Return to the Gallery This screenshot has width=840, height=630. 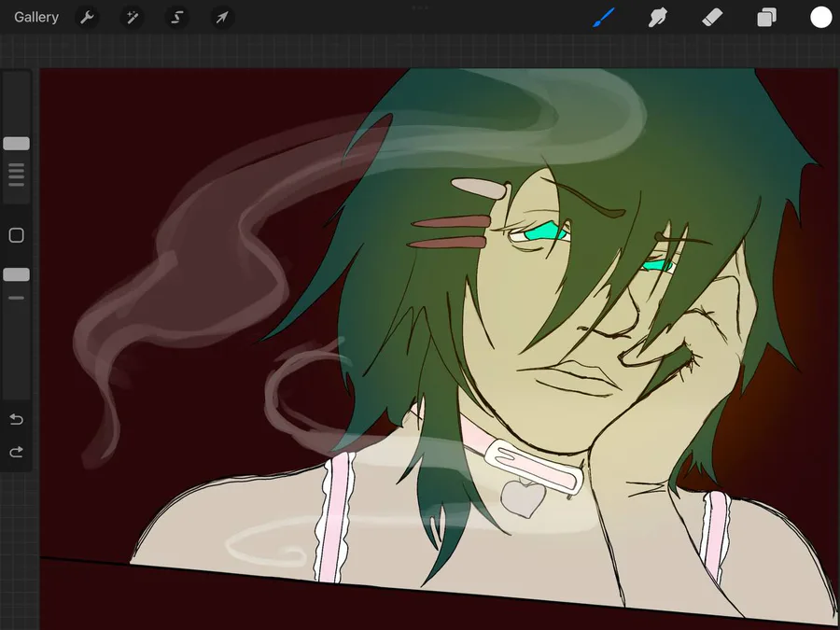[35, 17]
